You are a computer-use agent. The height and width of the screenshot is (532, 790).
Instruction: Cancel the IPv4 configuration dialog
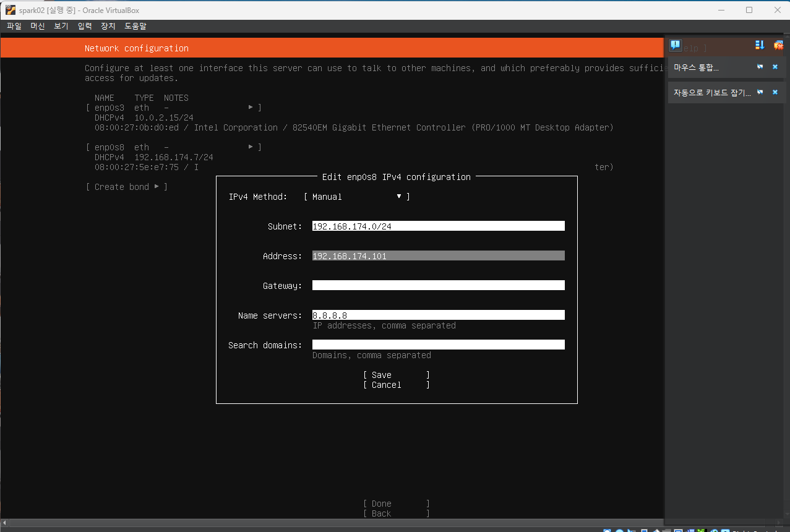pyautogui.click(x=397, y=385)
